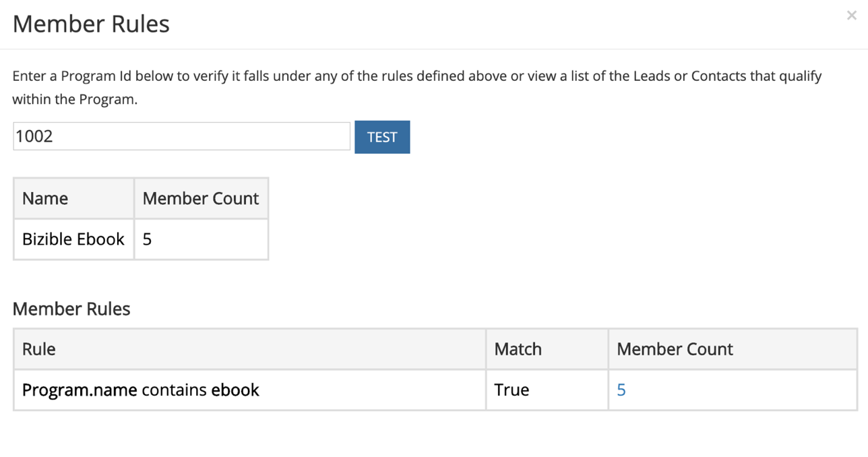Select the Match column header
Image resolution: width=868 pixels, height=457 pixels.
click(x=518, y=349)
